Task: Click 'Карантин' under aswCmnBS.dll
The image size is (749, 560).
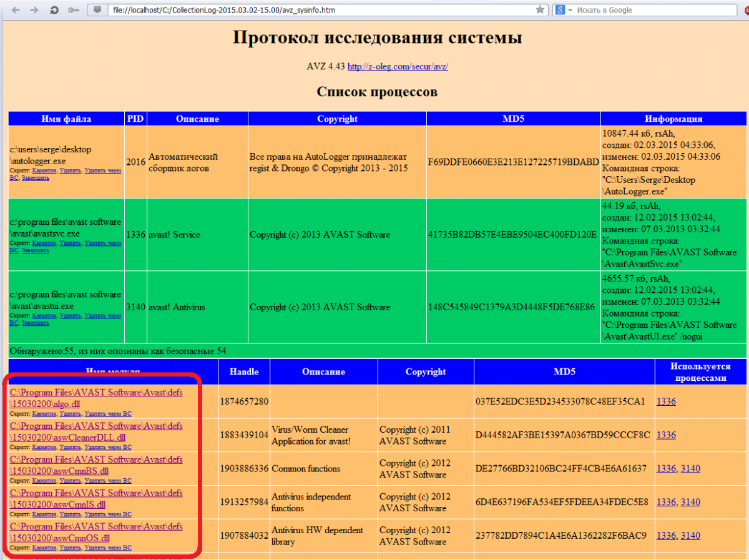Action: coord(44,481)
